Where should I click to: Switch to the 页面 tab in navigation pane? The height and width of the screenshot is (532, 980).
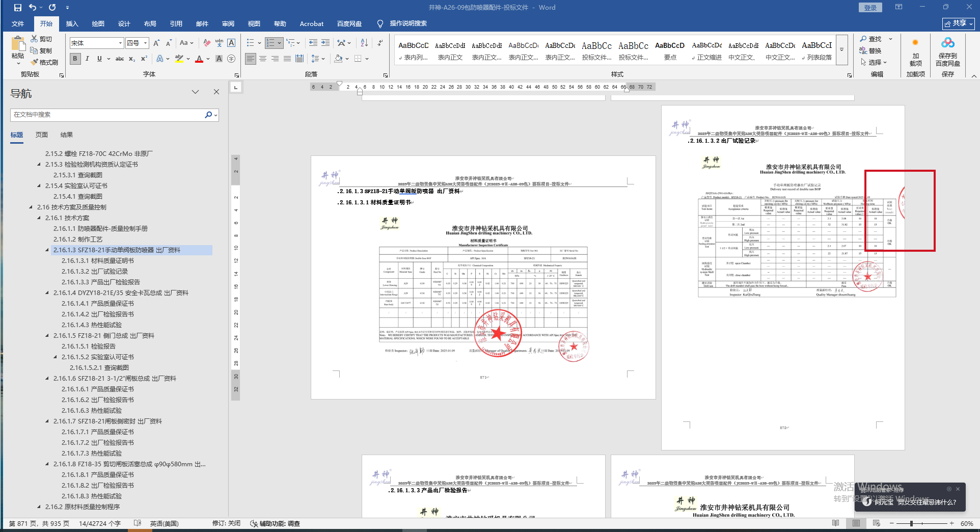coord(42,135)
